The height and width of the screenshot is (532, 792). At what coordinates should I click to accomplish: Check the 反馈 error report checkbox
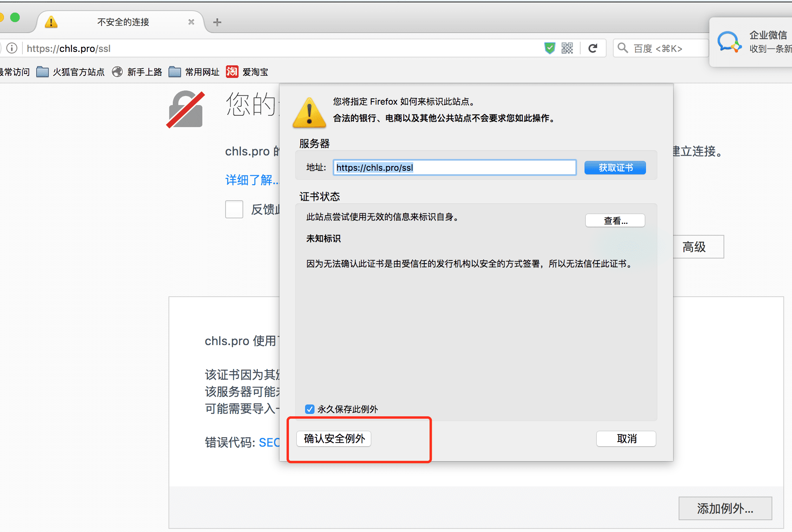pos(234,209)
